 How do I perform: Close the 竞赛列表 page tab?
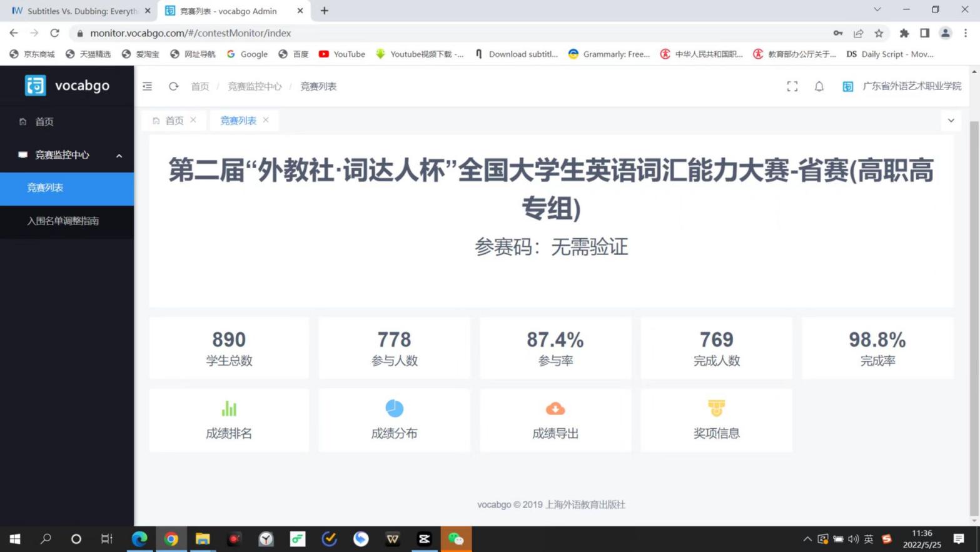(266, 120)
